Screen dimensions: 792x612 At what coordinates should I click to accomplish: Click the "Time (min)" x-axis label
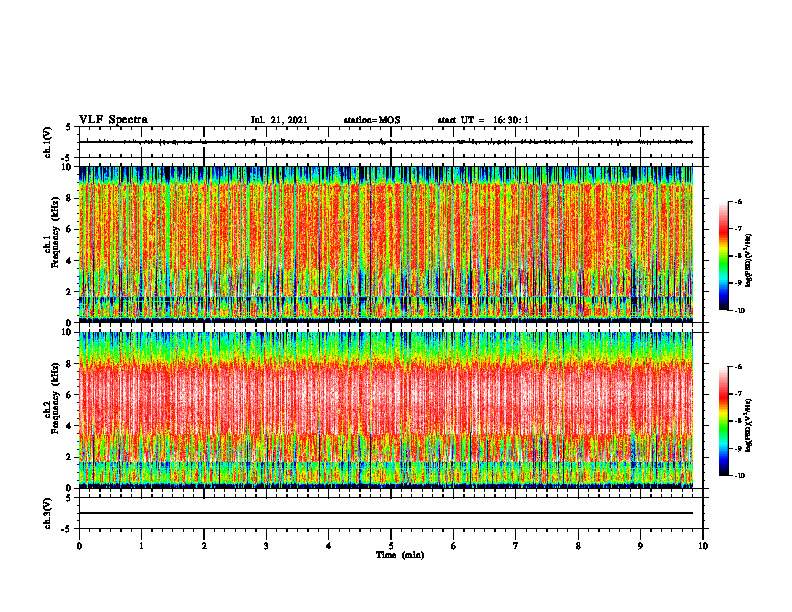pyautogui.click(x=400, y=555)
